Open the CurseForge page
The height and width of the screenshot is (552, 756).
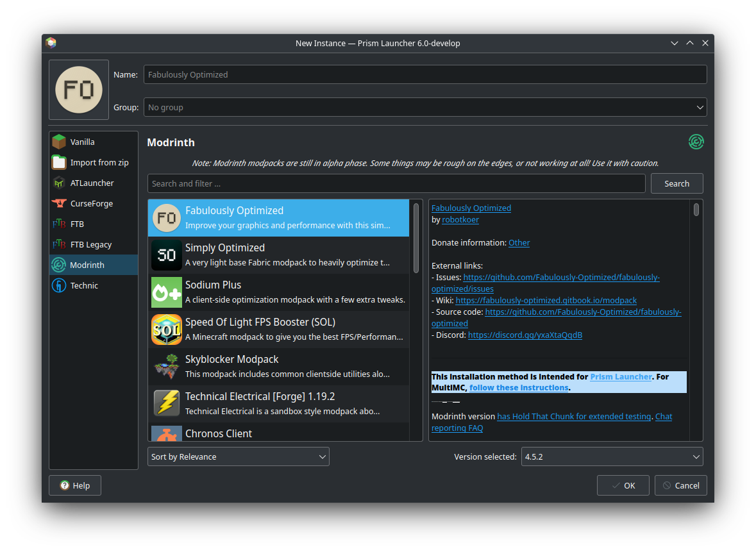(x=94, y=203)
